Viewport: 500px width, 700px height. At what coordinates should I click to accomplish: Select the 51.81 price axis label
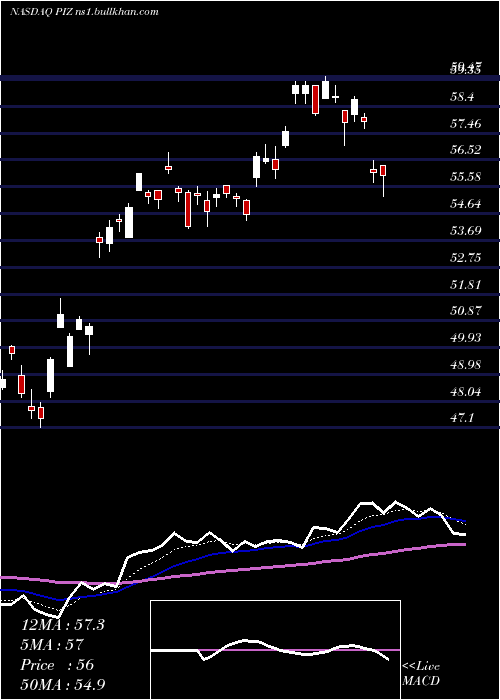466,284
